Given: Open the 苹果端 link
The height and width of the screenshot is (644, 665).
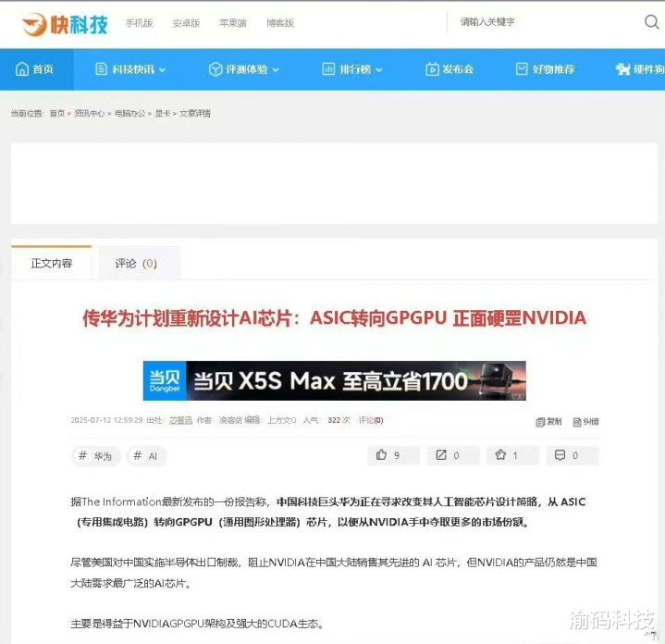Looking at the screenshot, I should coord(233,22).
